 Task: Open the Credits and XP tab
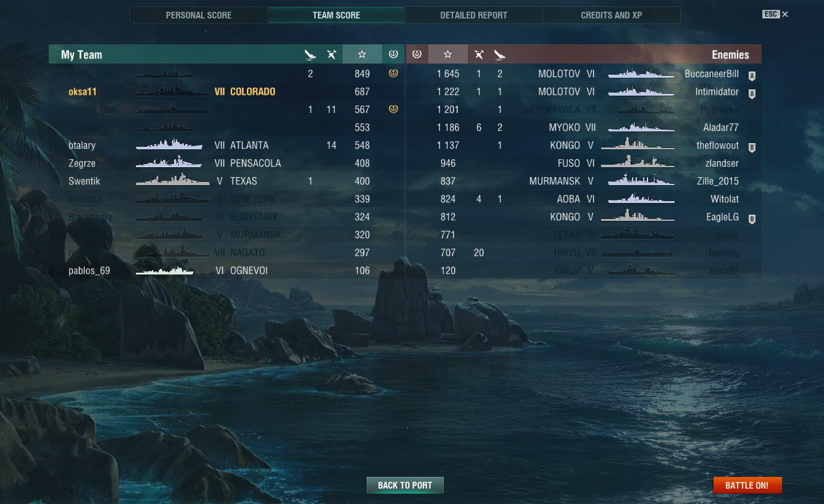click(611, 15)
